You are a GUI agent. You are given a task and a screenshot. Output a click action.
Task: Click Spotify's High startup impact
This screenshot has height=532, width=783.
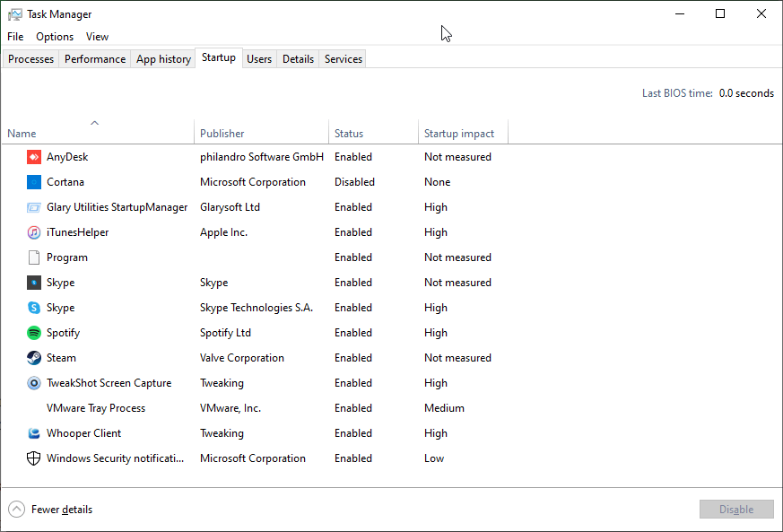(435, 333)
